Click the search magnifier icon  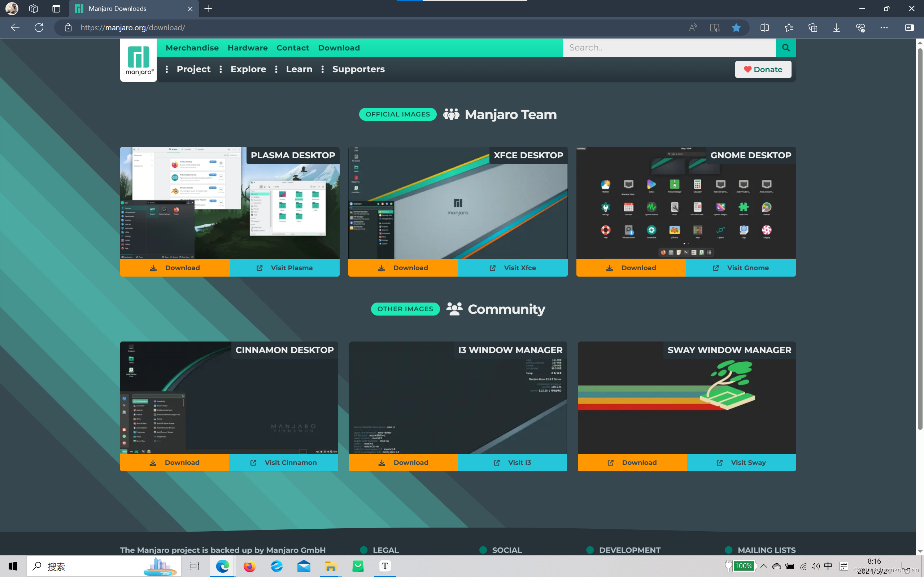point(786,47)
